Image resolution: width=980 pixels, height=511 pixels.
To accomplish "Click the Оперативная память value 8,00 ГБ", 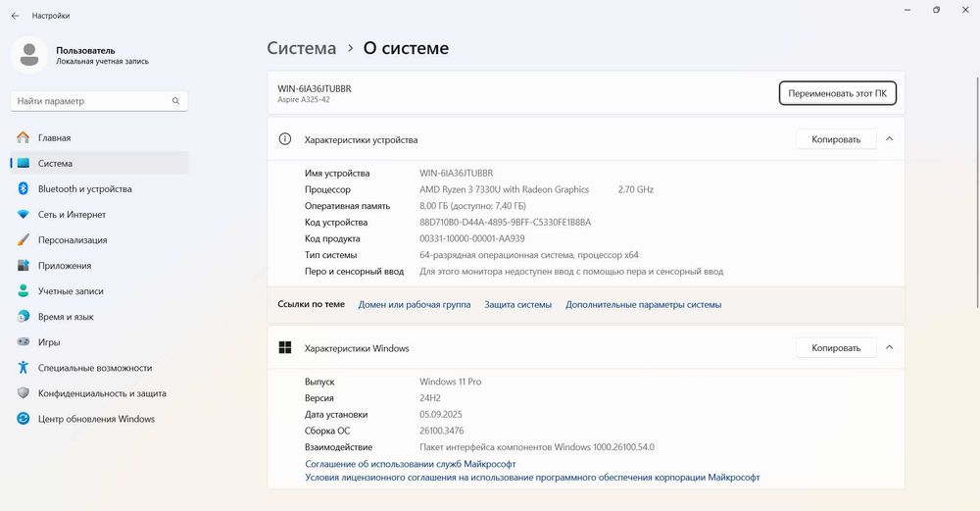I will 472,206.
